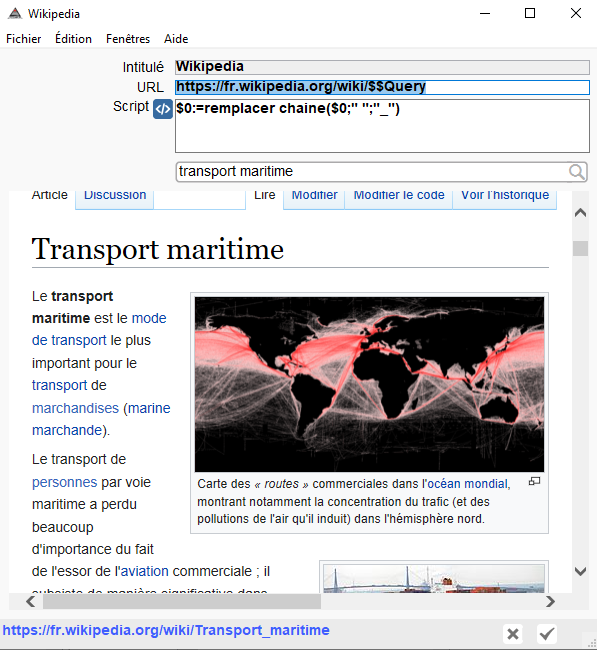This screenshot has width=597, height=650.
Task: Follow the océan mondial link
Action: point(468,484)
